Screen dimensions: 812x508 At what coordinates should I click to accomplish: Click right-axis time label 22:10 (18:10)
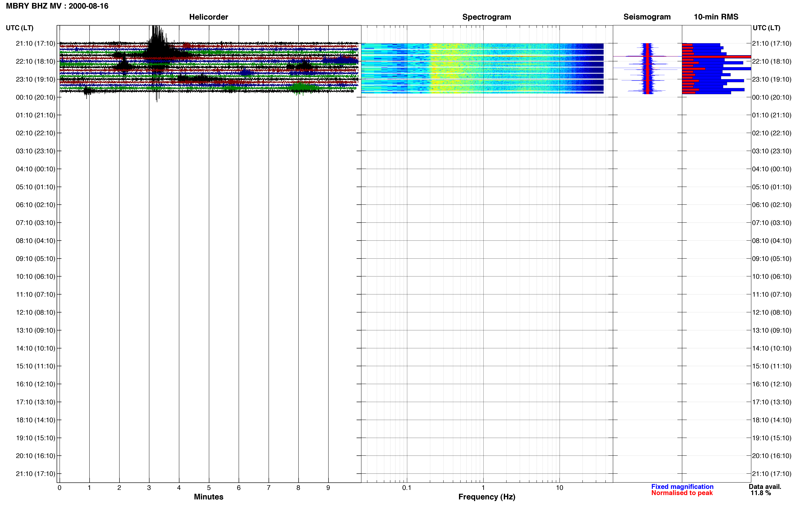click(x=772, y=61)
